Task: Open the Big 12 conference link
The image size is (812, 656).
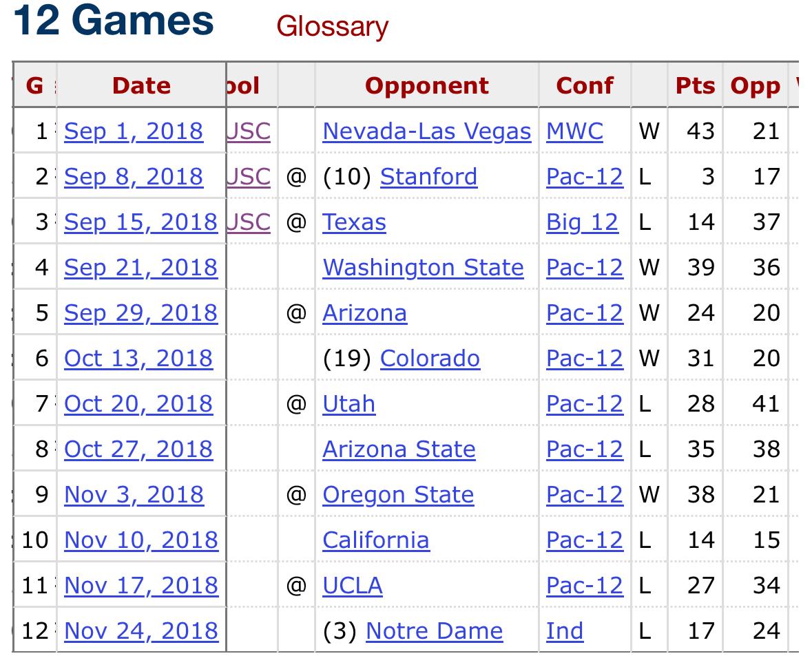Action: coord(582,222)
